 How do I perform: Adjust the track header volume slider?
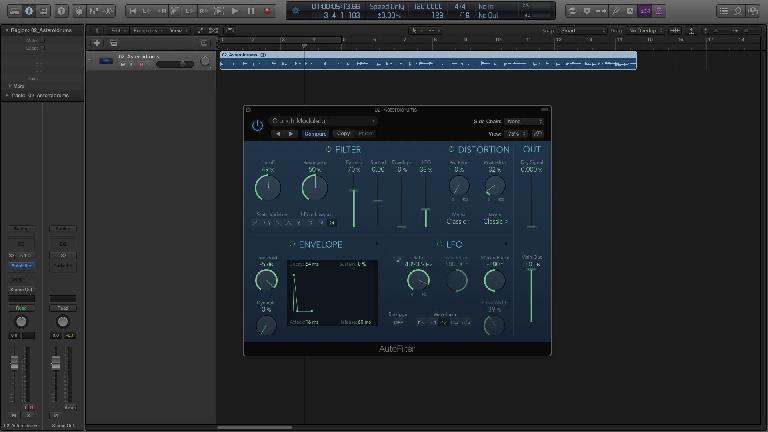175,64
